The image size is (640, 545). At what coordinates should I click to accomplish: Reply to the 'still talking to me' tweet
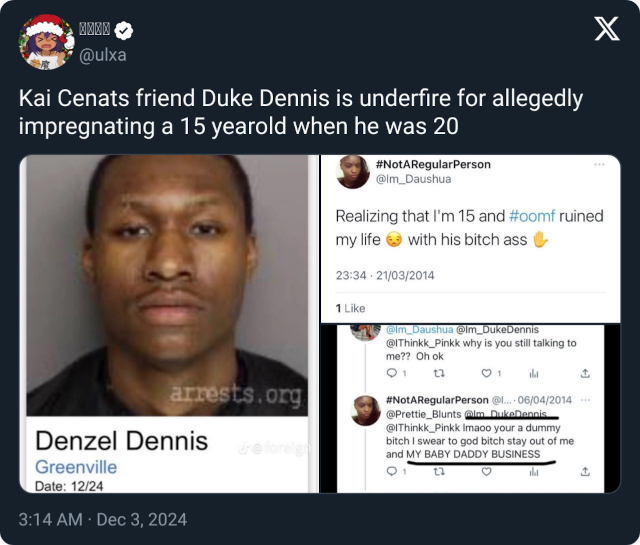tap(392, 373)
